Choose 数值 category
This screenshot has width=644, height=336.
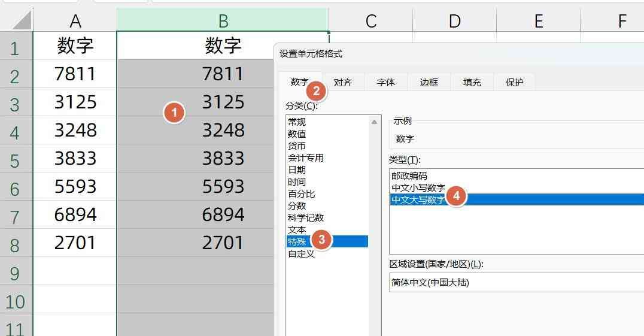327,134
